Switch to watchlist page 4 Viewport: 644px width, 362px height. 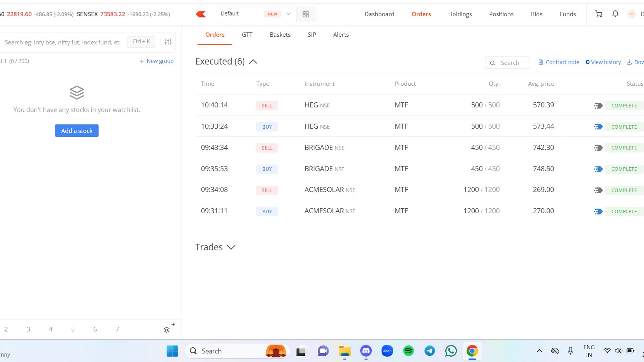(51, 329)
